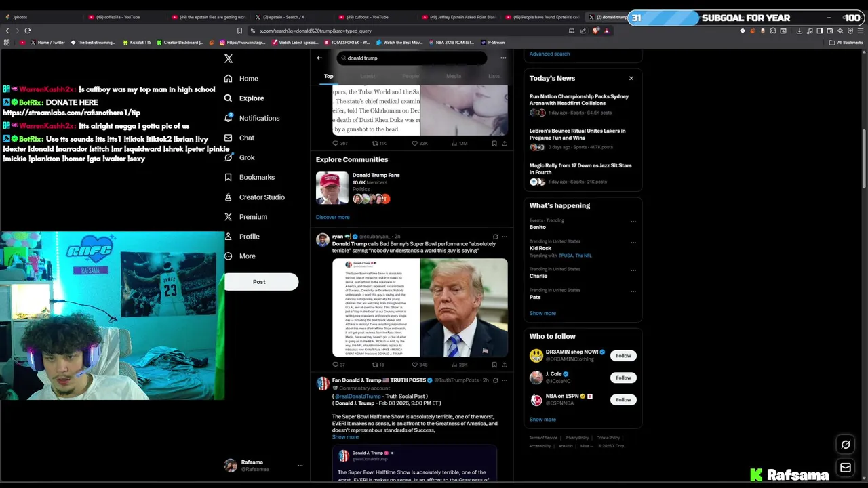Open KickBot TTS bookmark

point(136,43)
